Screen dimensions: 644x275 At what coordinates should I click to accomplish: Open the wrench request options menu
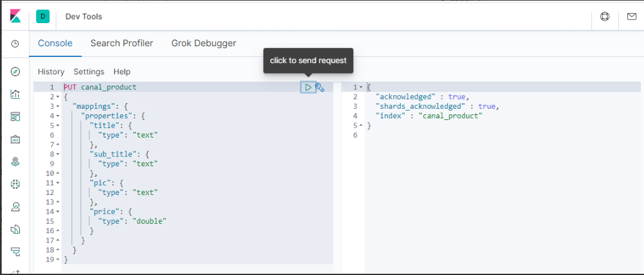coord(320,87)
